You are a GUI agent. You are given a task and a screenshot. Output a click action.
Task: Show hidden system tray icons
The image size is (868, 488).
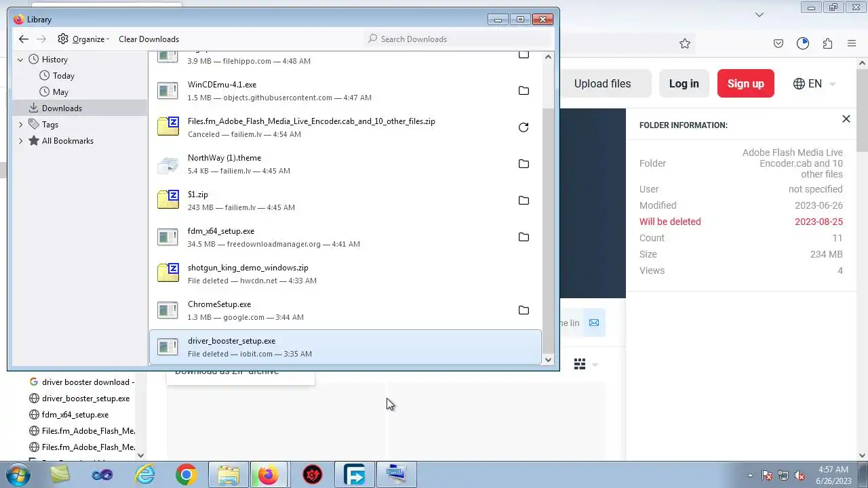[750, 476]
